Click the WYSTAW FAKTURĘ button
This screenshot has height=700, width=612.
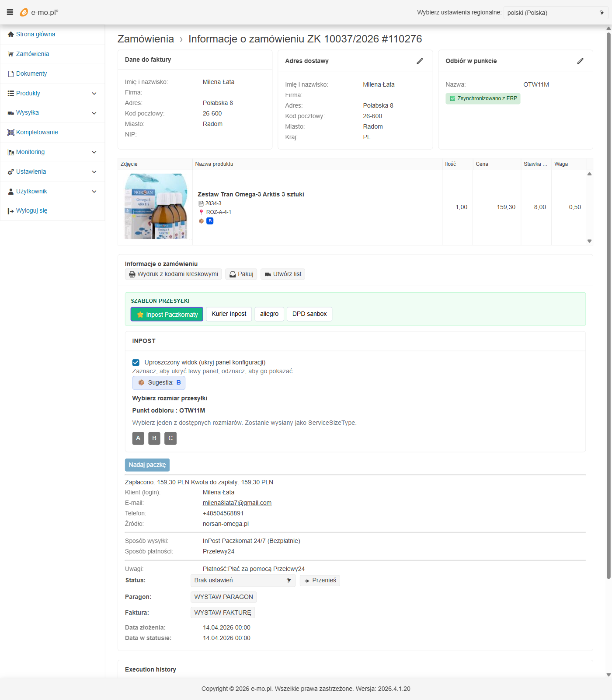coord(223,612)
